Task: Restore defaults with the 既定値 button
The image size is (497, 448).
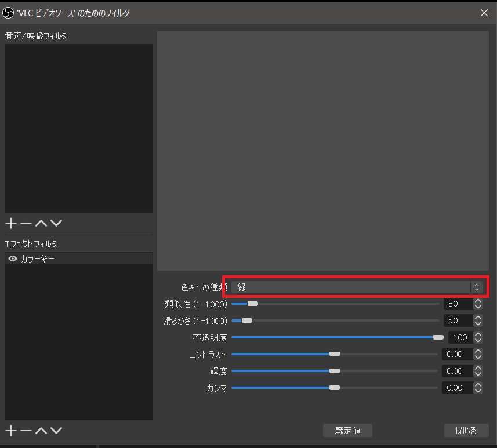Action: [347, 430]
